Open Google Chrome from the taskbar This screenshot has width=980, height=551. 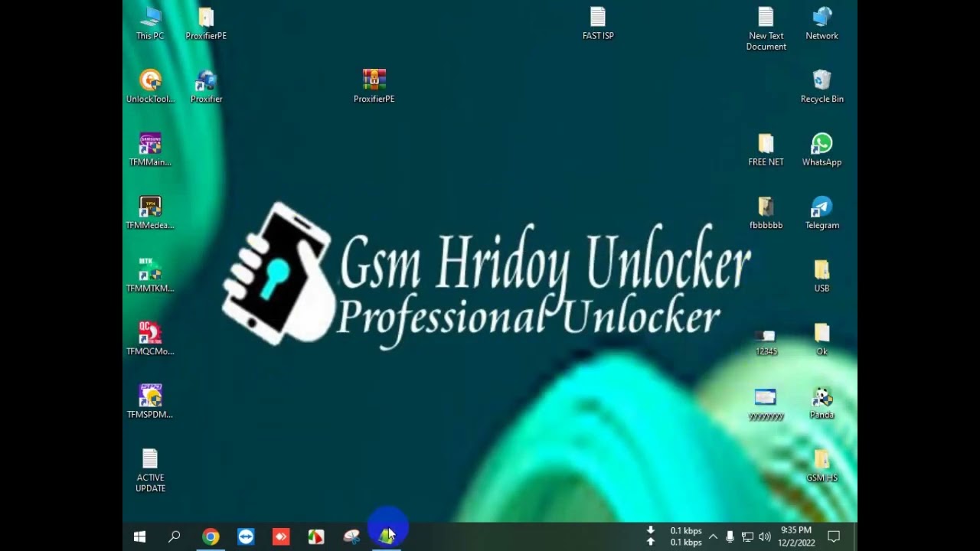click(211, 536)
